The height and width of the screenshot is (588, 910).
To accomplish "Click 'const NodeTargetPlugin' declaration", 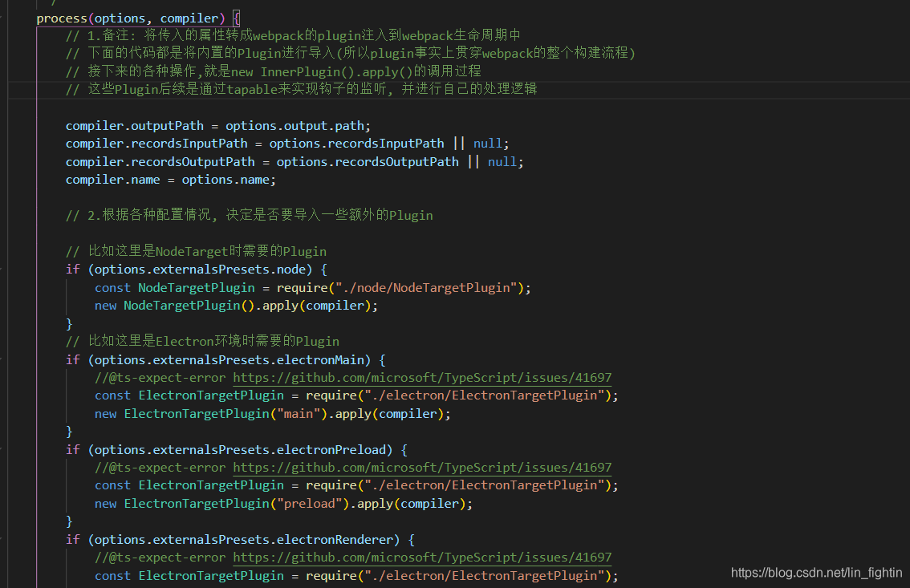I will [x=175, y=288].
